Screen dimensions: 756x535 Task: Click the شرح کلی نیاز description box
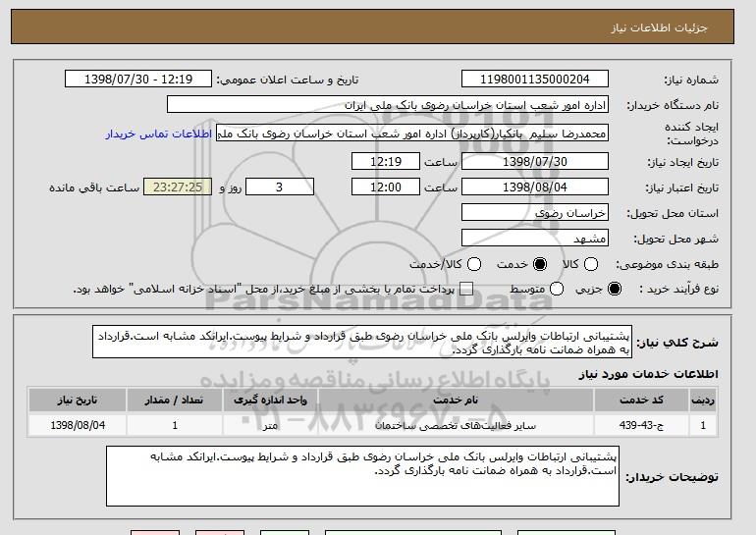[362, 342]
